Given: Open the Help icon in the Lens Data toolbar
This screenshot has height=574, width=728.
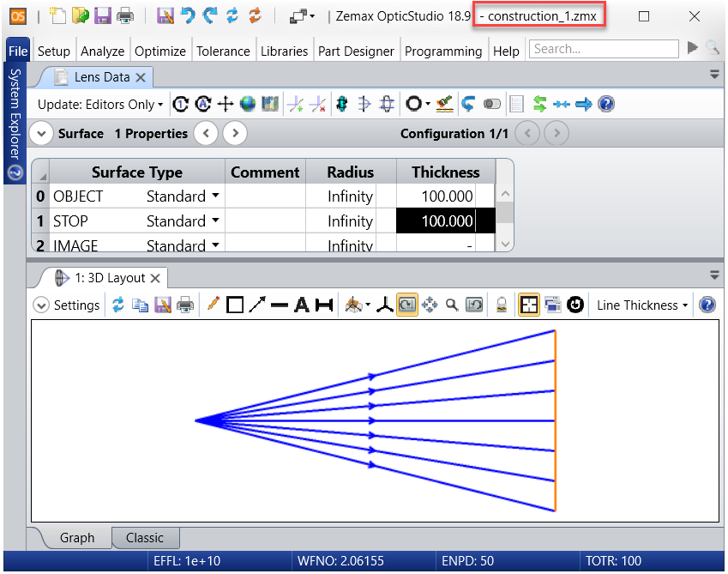Looking at the screenshot, I should coord(605,104).
